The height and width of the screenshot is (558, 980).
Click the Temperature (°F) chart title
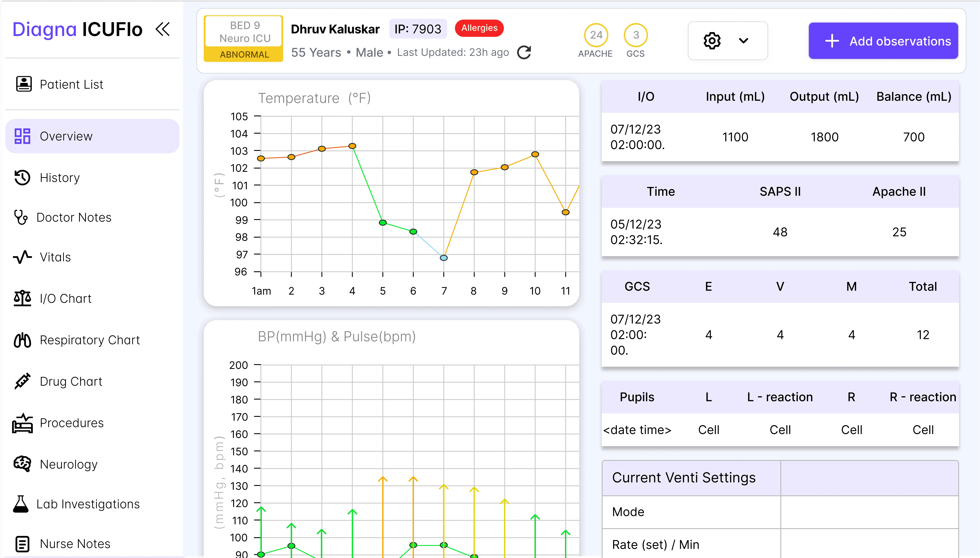[x=314, y=98]
